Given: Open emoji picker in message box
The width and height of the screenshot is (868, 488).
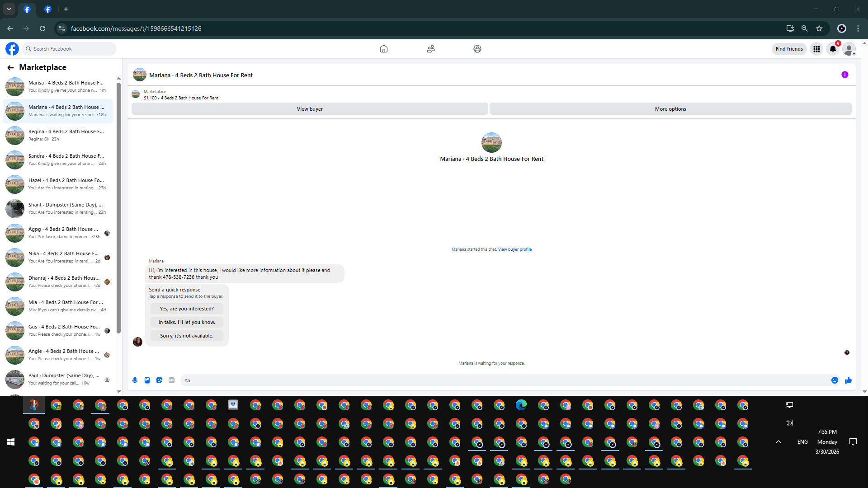Looking at the screenshot, I should pos(835,380).
